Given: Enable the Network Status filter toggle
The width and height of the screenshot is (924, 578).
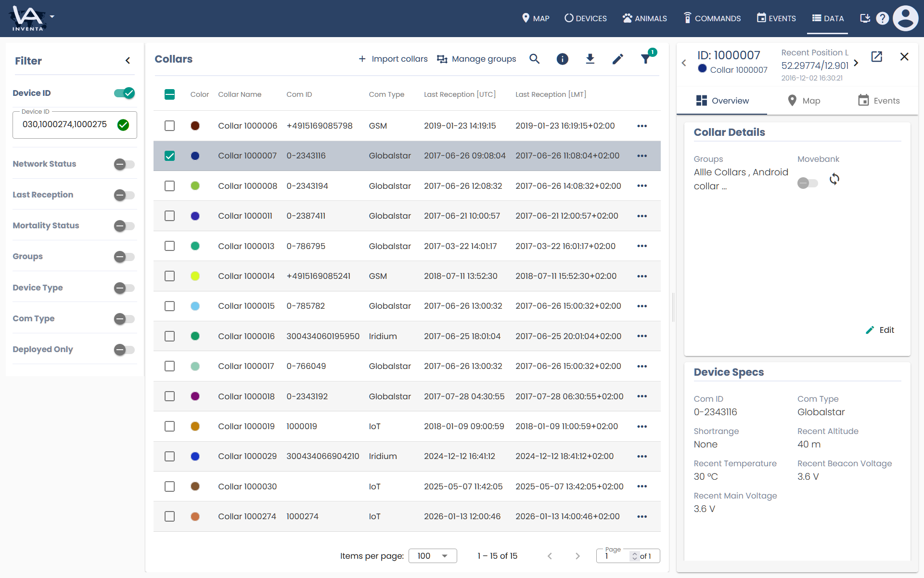Looking at the screenshot, I should coord(124,164).
